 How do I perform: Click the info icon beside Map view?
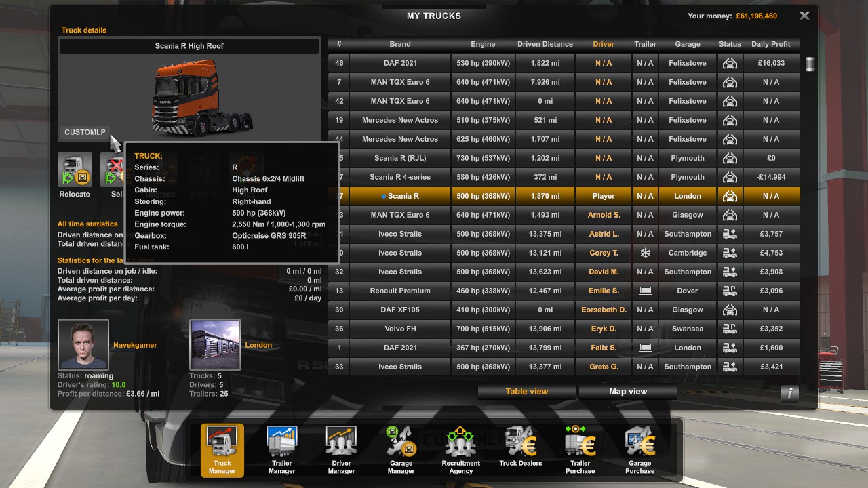[x=789, y=392]
